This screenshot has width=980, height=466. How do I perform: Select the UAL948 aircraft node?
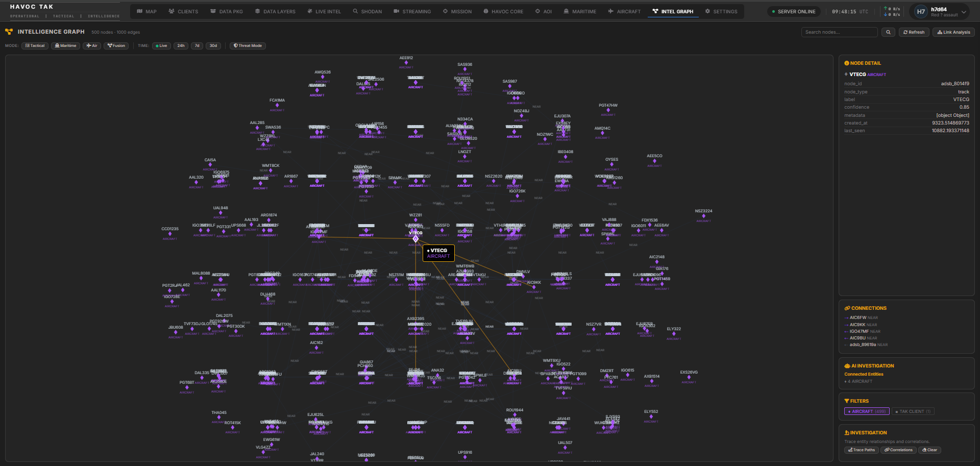[x=220, y=212]
